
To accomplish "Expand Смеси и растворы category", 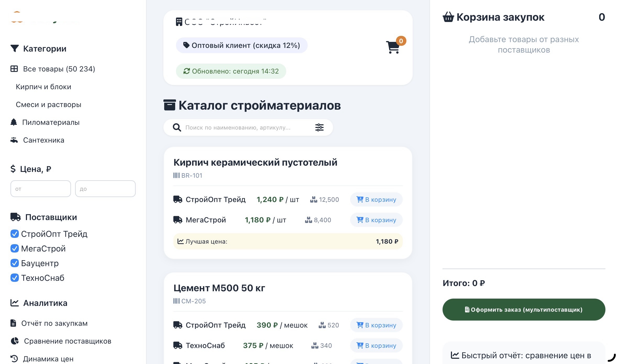I will click(49, 104).
